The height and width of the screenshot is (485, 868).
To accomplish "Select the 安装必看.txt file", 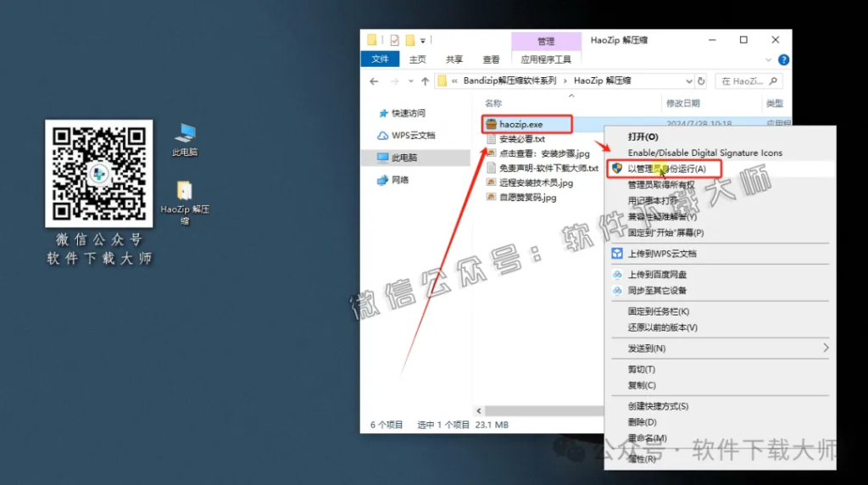I will pyautogui.click(x=522, y=139).
